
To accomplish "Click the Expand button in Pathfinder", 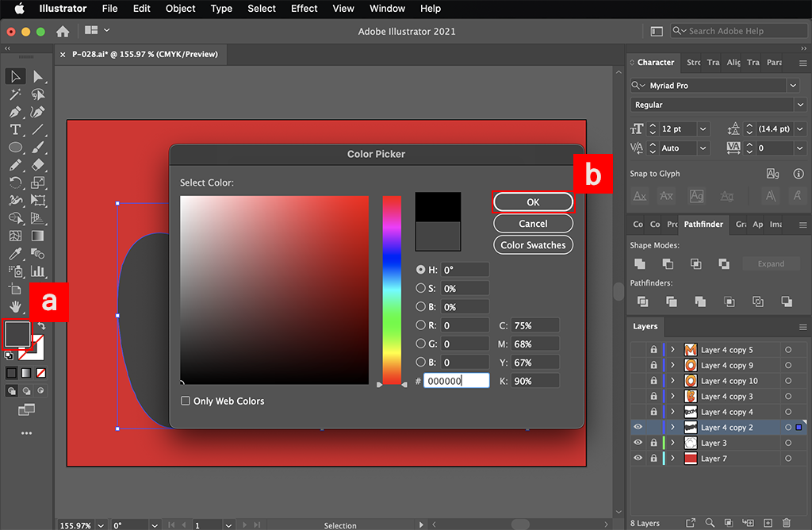I will [771, 263].
